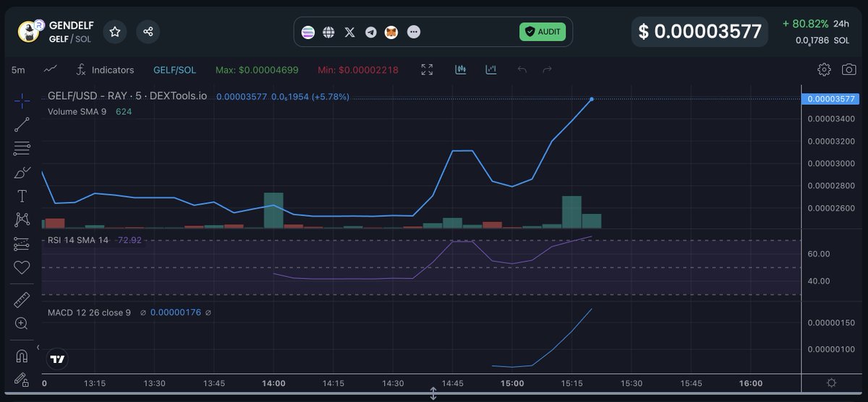This screenshot has width=868, height=402.
Task: Select the pattern drawing tool
Action: [x=22, y=219]
